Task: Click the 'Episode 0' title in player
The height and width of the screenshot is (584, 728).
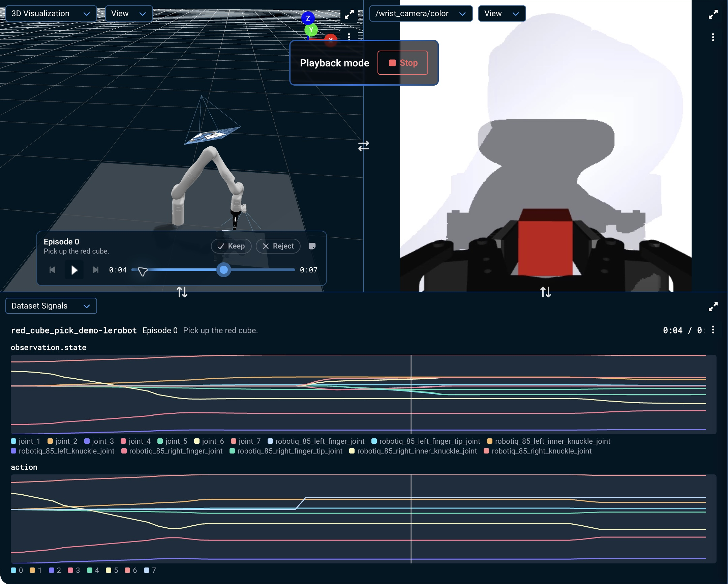Action: tap(61, 241)
